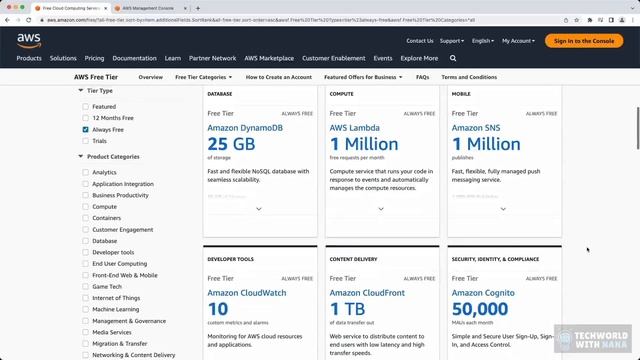The image size is (640, 360).
Task: Open the Documentation menu
Action: point(134,58)
